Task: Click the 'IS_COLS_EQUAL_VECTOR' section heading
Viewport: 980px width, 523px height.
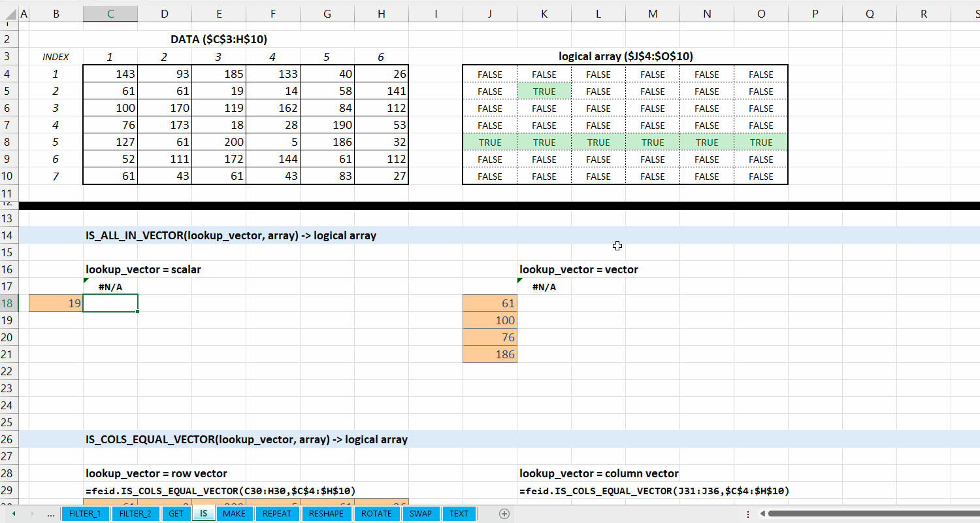Action: 246,439
